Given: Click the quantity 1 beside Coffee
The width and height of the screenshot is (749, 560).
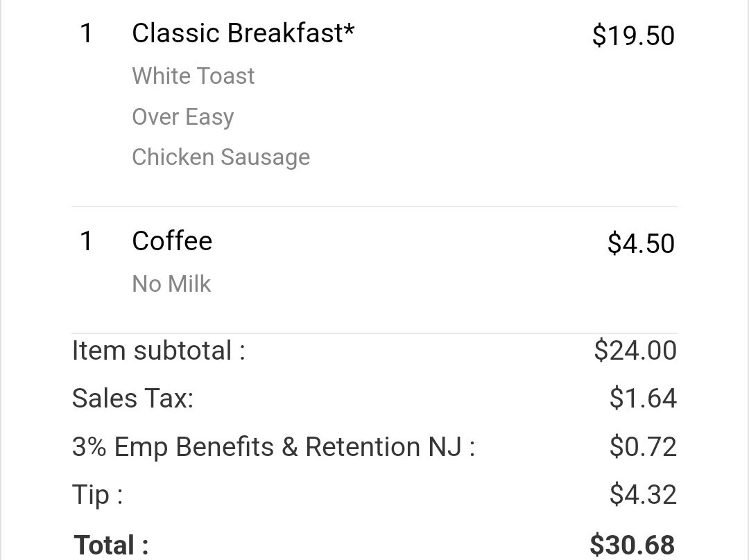Looking at the screenshot, I should click(x=86, y=241).
